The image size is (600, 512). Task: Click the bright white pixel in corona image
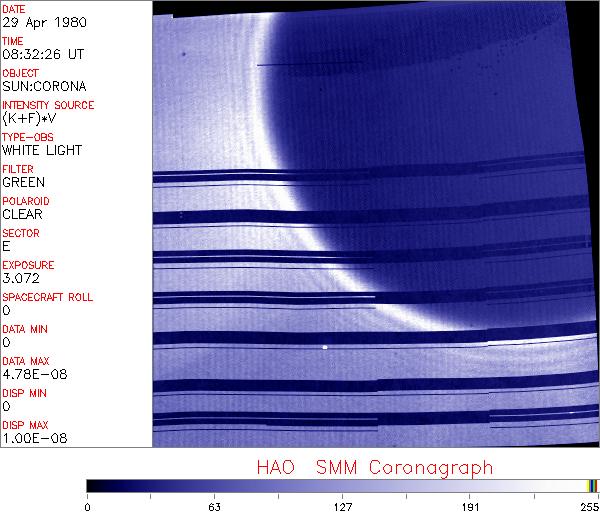pos(325,347)
